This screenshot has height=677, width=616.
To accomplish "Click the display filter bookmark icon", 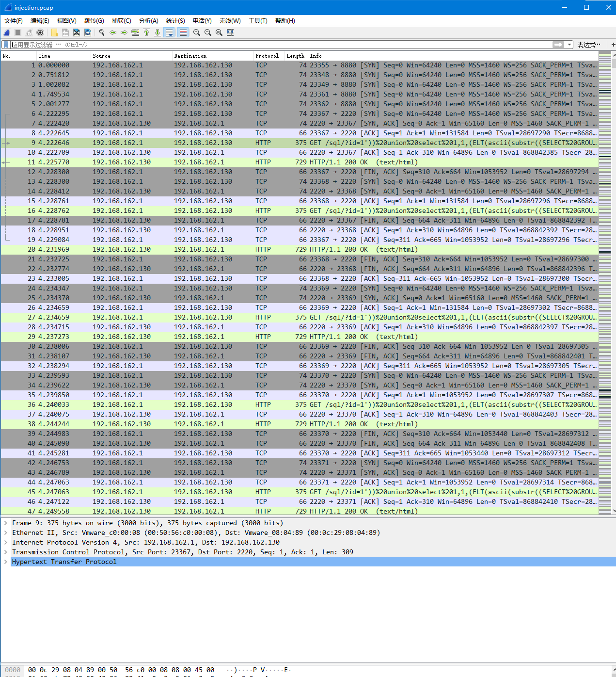I will click(5, 45).
